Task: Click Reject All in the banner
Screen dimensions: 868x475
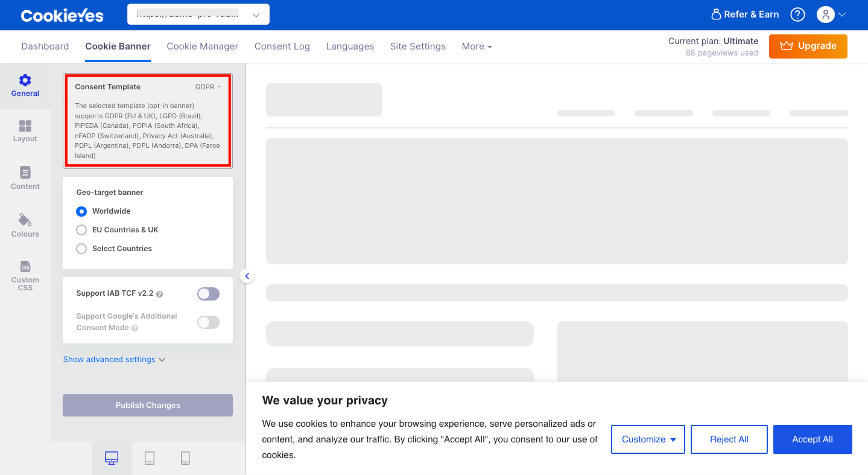Action: point(729,439)
